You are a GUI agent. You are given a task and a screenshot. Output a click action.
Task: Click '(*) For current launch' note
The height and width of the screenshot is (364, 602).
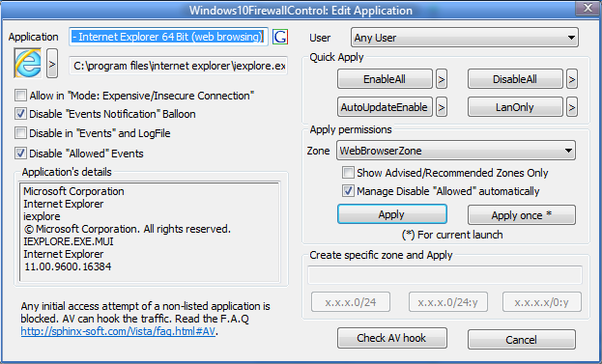click(452, 235)
